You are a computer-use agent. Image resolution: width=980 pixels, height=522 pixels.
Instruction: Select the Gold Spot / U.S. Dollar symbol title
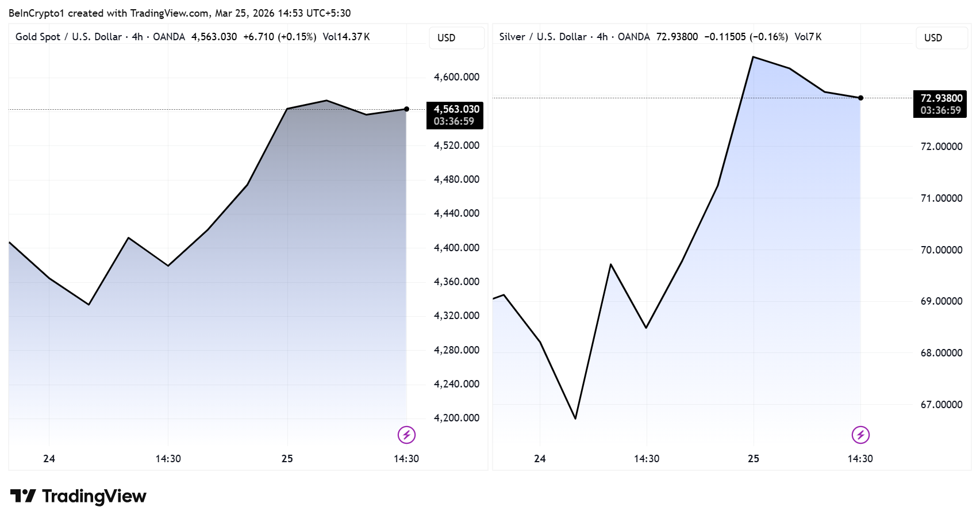(68, 37)
